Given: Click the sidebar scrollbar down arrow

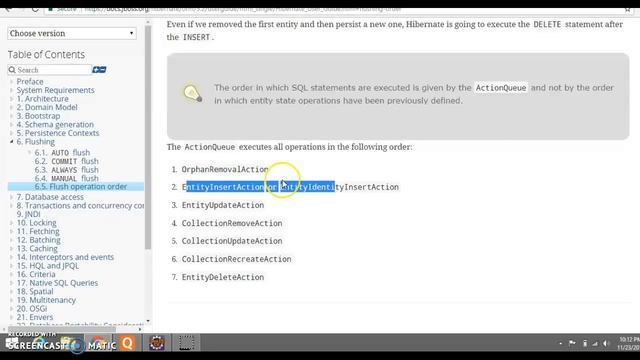Looking at the screenshot, I should coord(148,321).
